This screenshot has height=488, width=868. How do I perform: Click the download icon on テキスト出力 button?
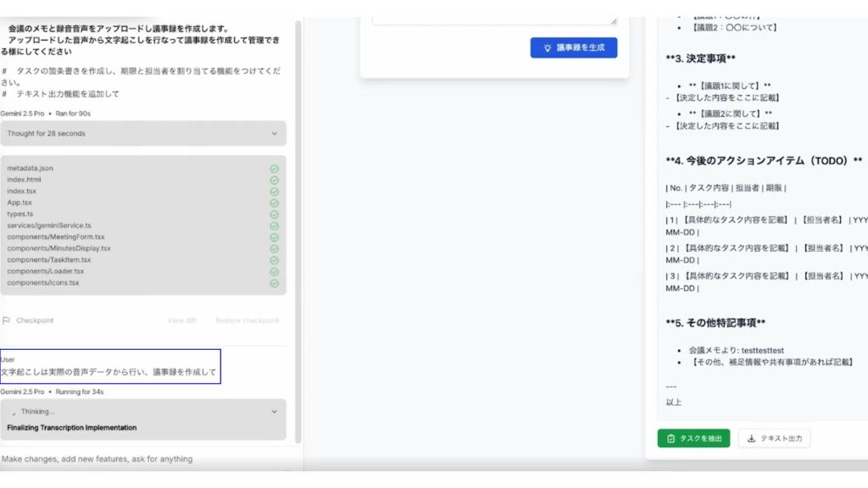[x=752, y=438]
